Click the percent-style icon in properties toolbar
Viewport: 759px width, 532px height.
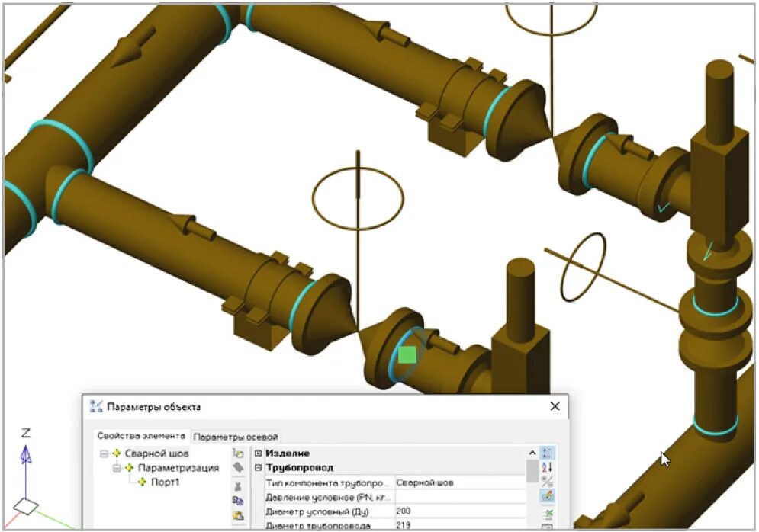(x=548, y=482)
